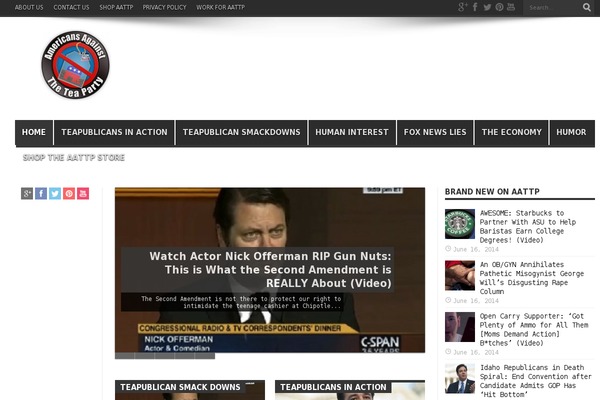Open the gray Google Plus share square
The width and height of the screenshot is (600, 400).
[x=27, y=193]
